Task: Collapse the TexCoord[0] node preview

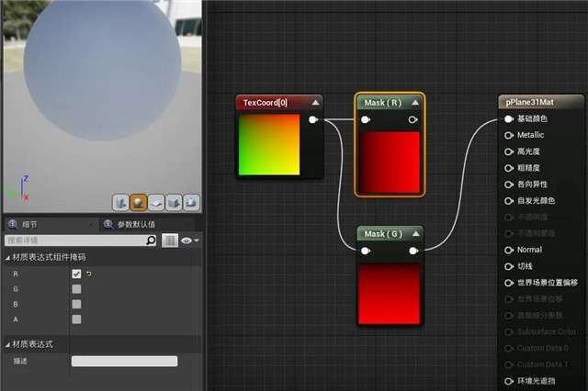Action: pos(315,103)
